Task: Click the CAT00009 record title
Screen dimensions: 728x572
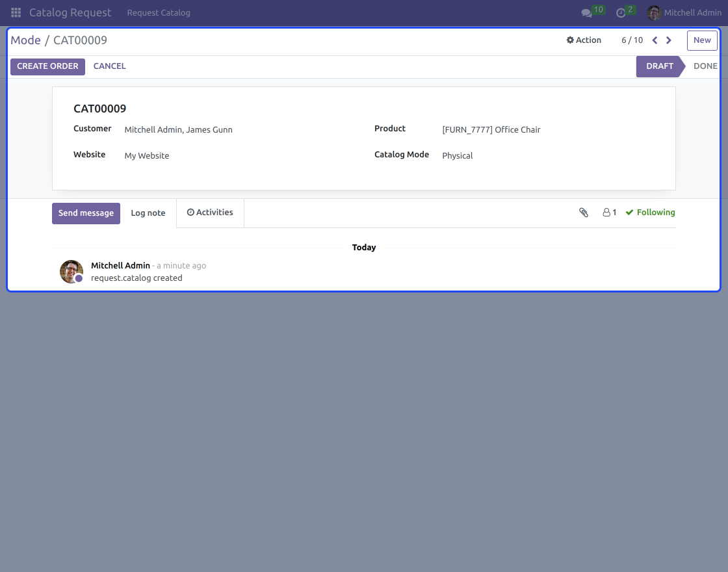Action: coord(100,109)
